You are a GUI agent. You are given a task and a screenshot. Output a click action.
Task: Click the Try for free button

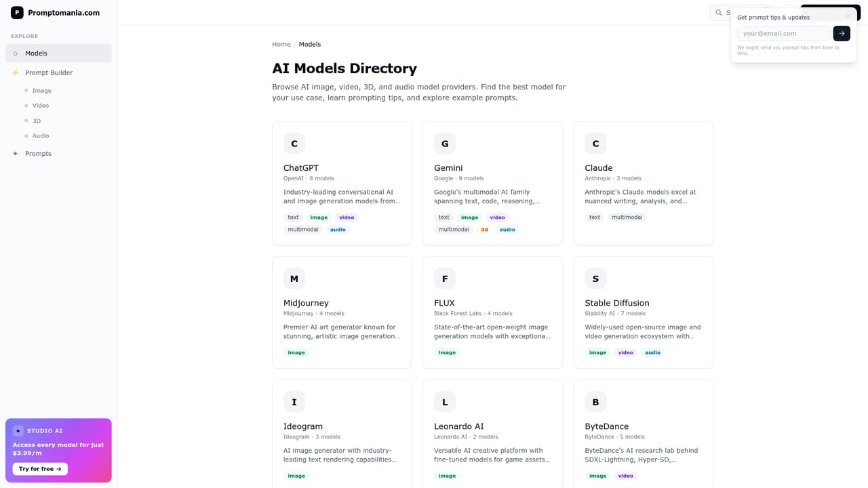tap(40, 468)
